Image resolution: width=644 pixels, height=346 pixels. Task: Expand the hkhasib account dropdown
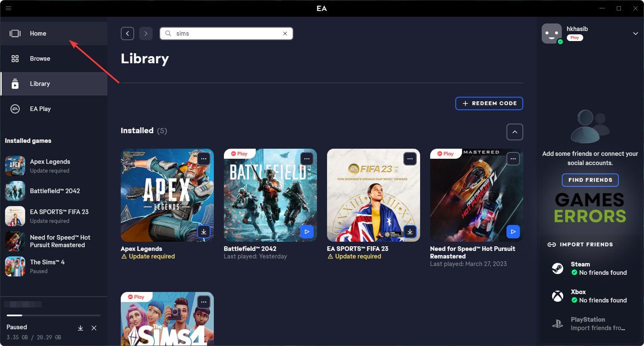tap(635, 34)
